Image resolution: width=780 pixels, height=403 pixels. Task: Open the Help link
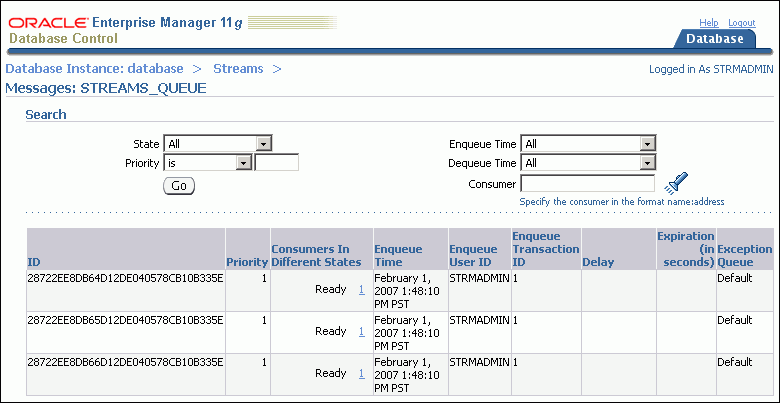click(x=709, y=23)
